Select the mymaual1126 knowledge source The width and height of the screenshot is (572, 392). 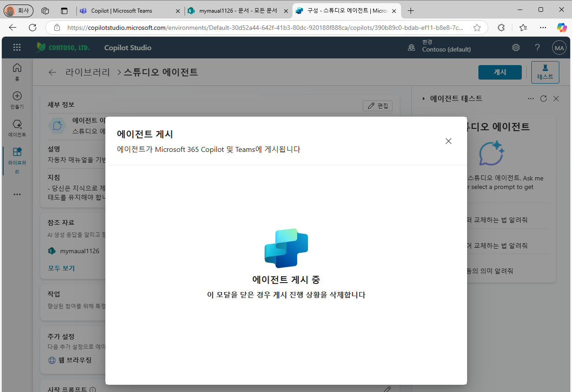click(74, 251)
